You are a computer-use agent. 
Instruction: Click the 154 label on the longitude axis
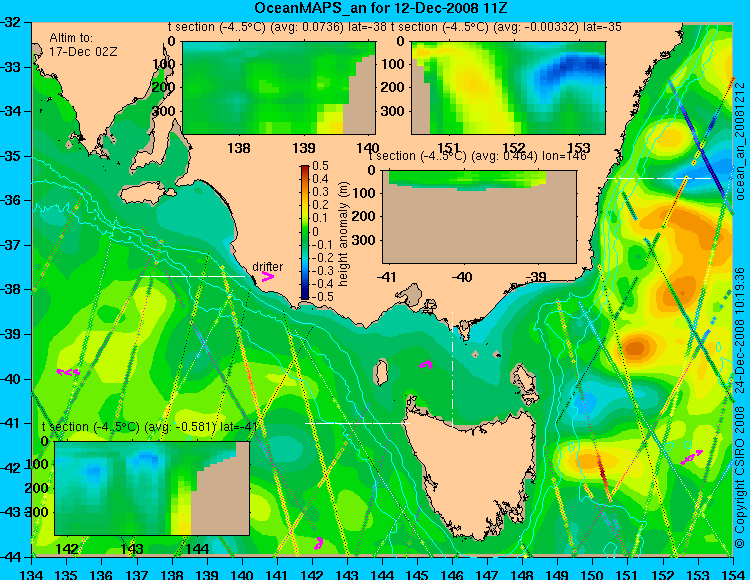tap(733, 574)
